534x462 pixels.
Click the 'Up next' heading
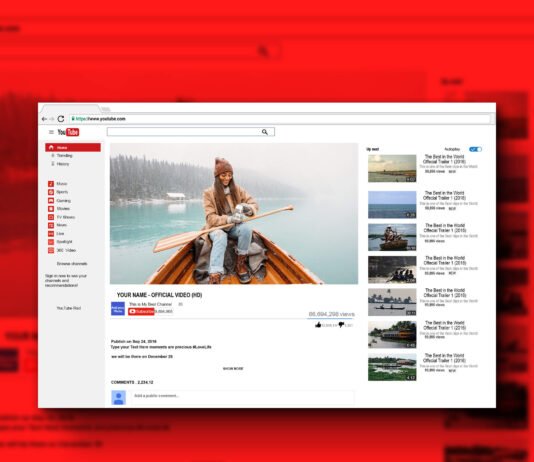tap(372, 149)
